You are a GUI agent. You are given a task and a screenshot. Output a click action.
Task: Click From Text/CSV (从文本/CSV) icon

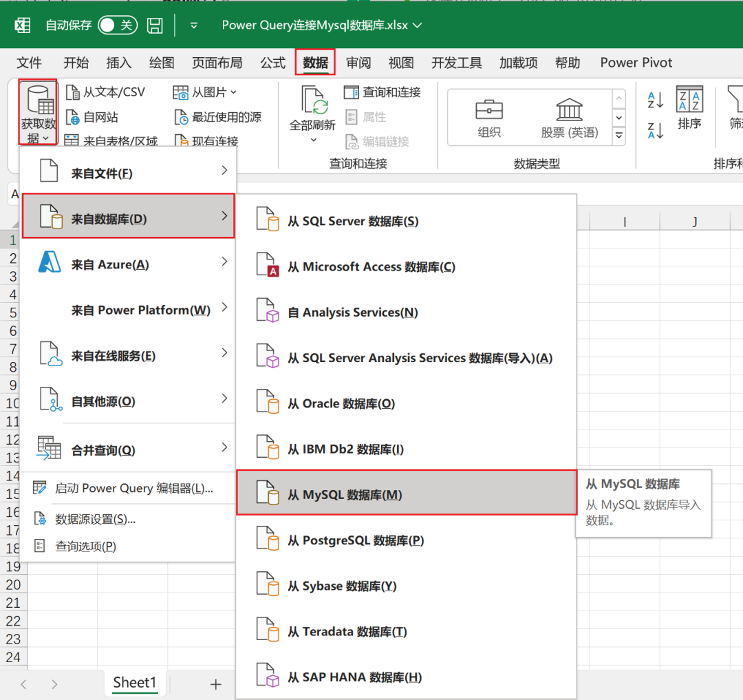click(x=72, y=92)
